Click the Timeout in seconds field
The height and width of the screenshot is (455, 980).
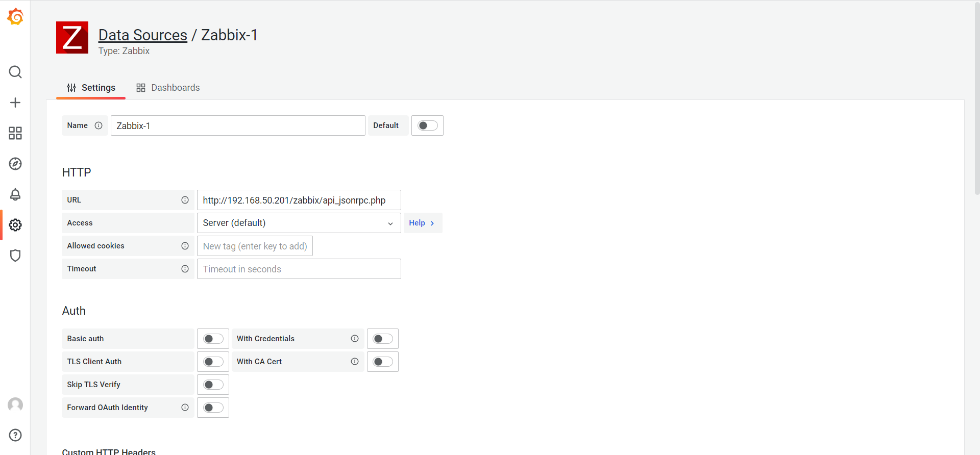tap(299, 269)
